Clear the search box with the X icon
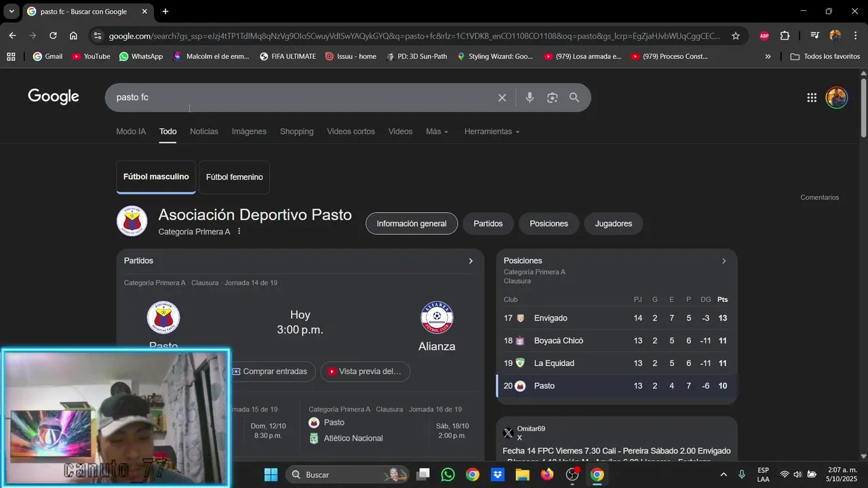Viewport: 868px width, 488px height. tap(502, 98)
